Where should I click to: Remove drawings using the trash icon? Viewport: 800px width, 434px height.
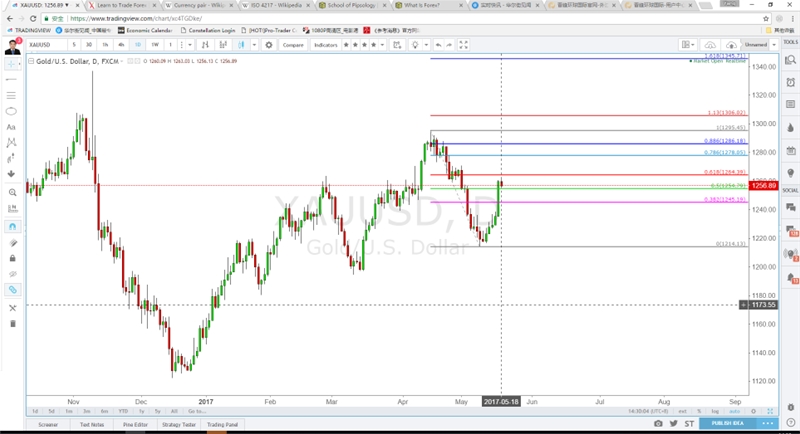point(12,324)
